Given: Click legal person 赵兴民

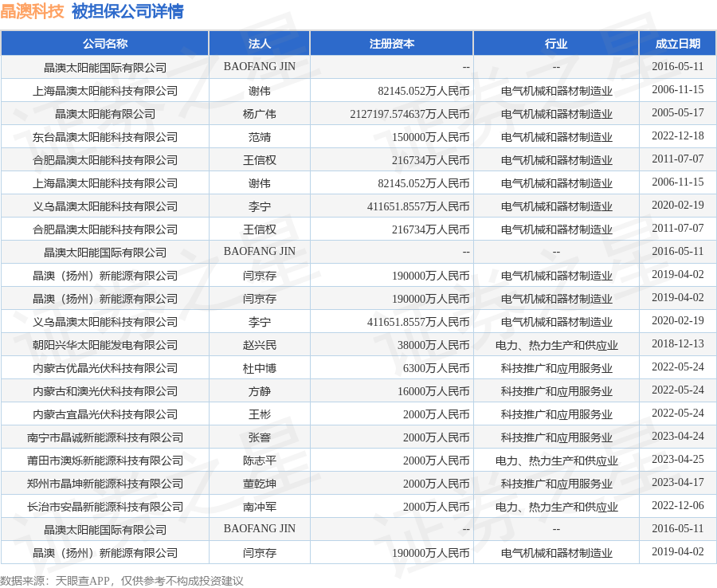Looking at the screenshot, I should [259, 345].
